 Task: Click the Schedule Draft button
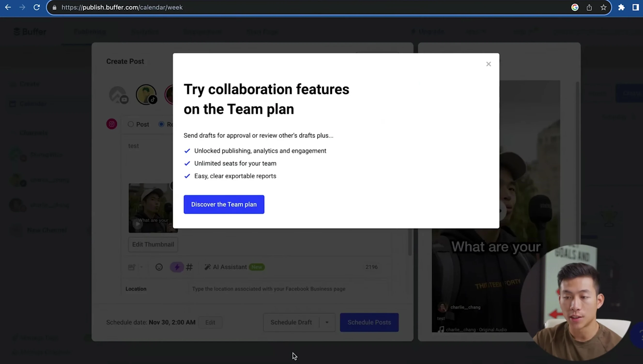point(291,322)
